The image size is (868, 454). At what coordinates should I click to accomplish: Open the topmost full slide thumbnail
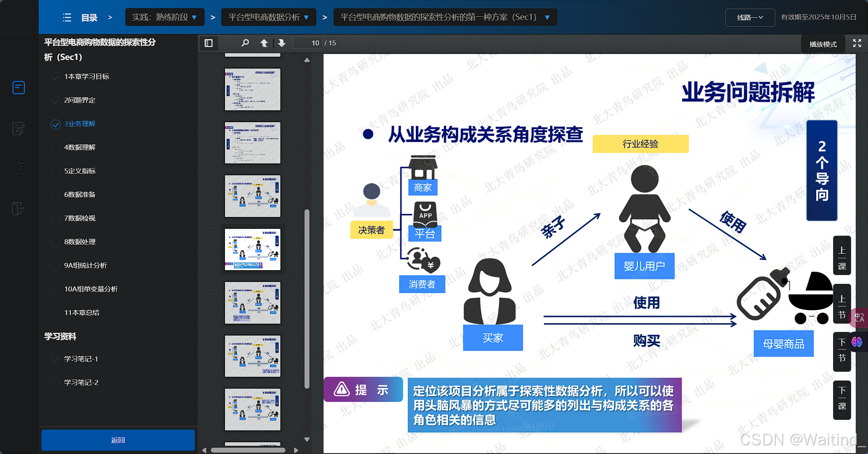click(253, 89)
